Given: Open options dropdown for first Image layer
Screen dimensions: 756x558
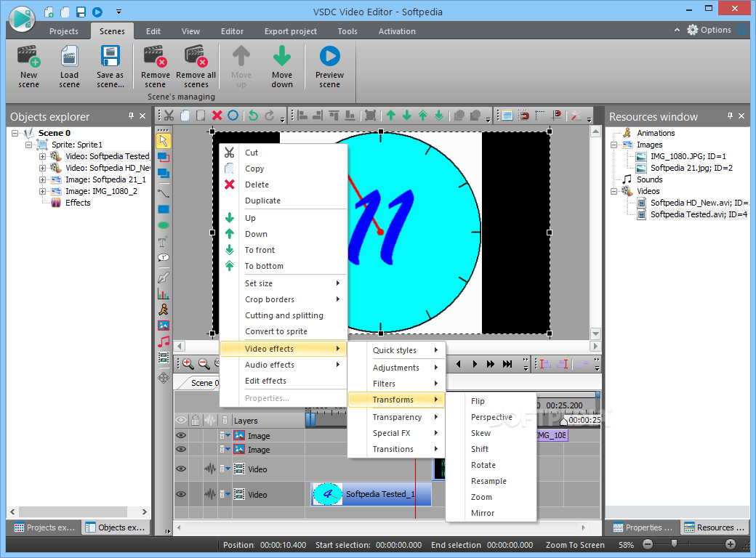Looking at the screenshot, I should [x=225, y=436].
